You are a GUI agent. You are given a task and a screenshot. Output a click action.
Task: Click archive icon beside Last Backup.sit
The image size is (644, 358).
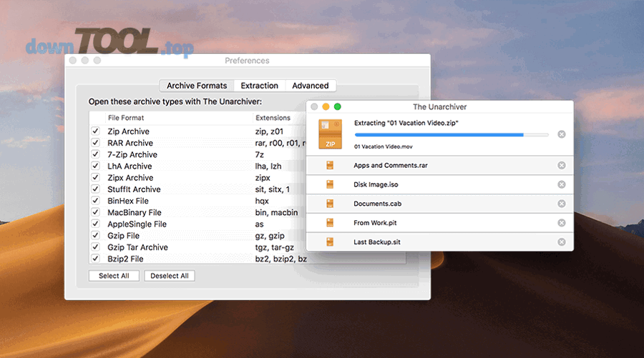click(x=330, y=242)
